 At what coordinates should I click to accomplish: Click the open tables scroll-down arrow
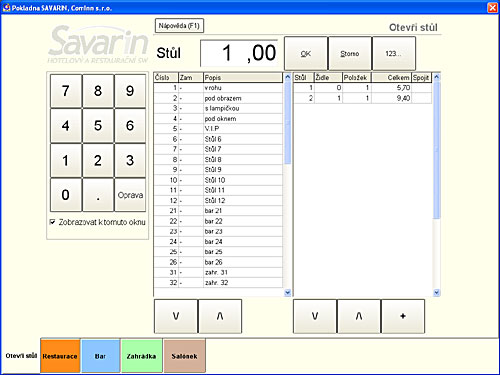coord(436,293)
